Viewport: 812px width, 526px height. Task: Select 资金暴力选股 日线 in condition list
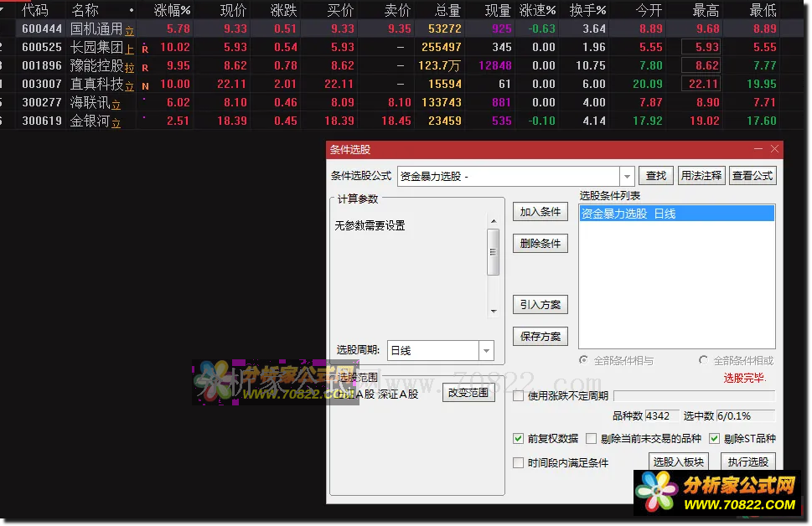pos(677,214)
